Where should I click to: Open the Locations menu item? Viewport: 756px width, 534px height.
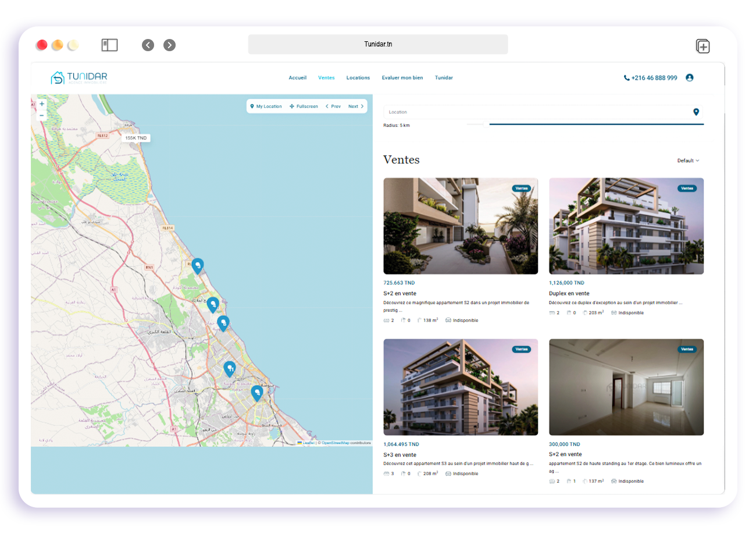tap(358, 78)
